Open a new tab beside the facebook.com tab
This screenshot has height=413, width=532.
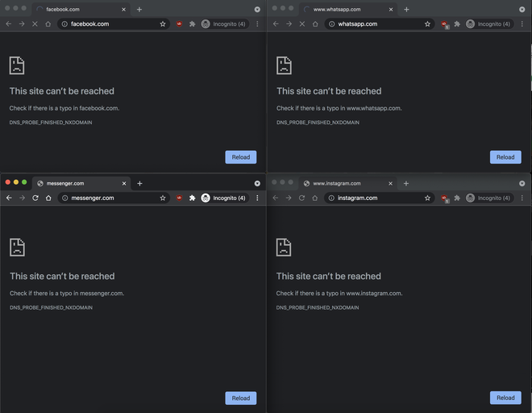139,10
